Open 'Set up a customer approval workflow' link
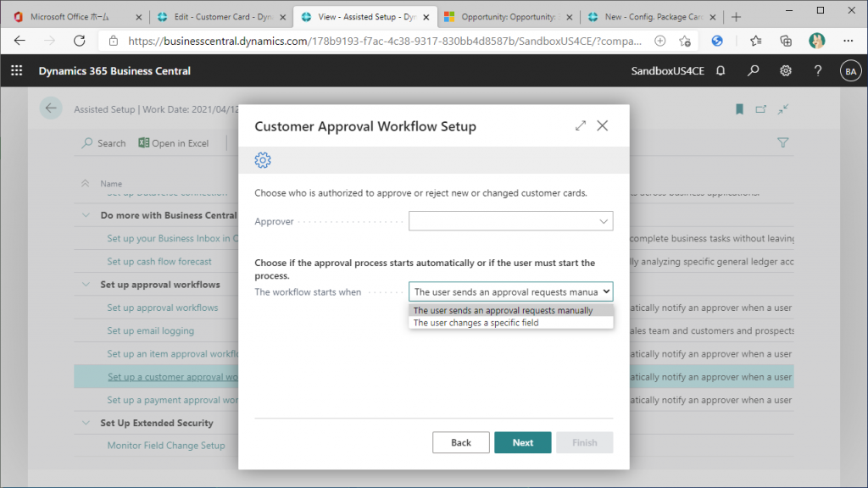The width and height of the screenshot is (868, 488). coord(173,377)
